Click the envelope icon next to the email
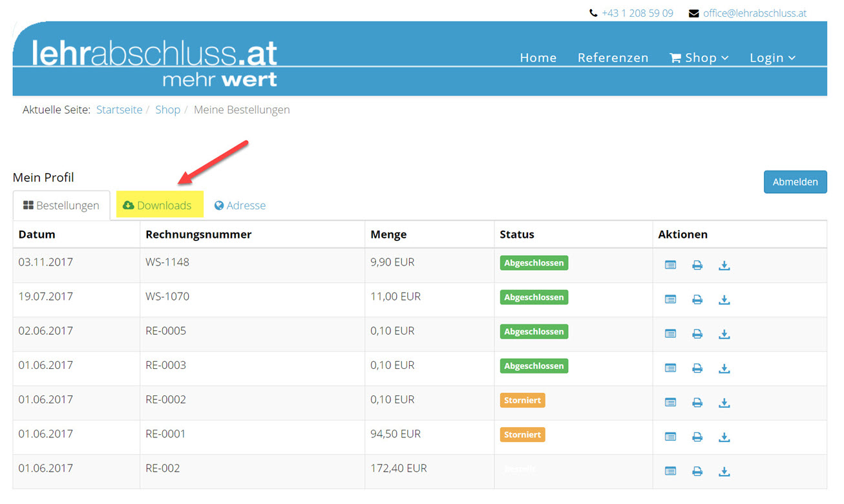This screenshot has width=844, height=504. point(693,12)
